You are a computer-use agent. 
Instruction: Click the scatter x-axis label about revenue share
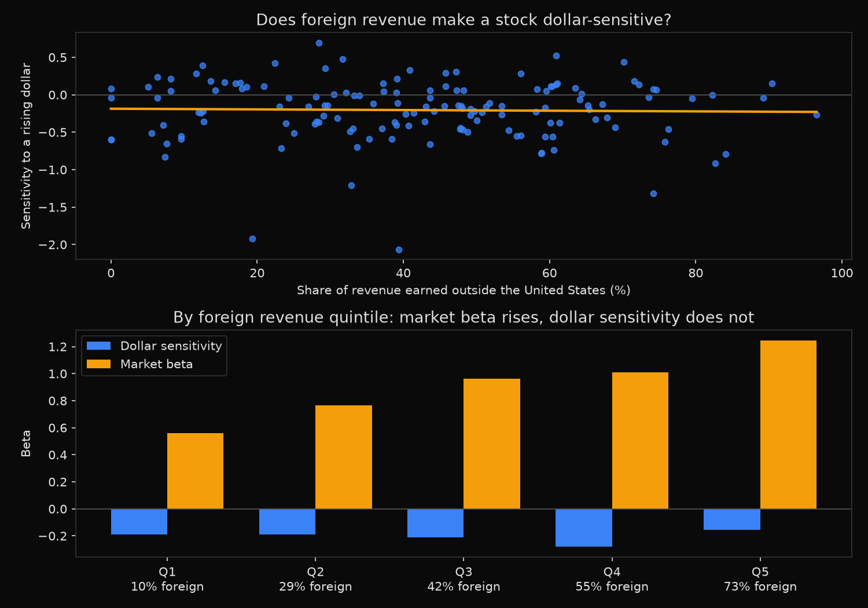click(x=464, y=290)
